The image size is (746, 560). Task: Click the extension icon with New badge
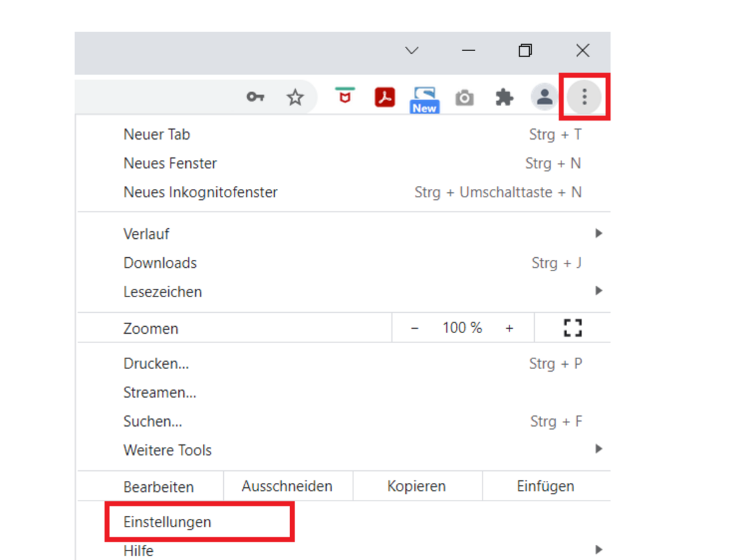tap(424, 99)
